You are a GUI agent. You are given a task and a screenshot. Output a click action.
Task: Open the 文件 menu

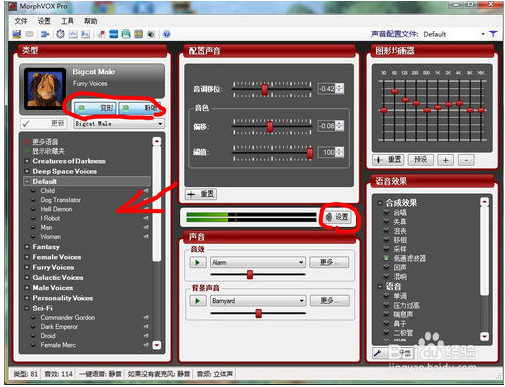[21, 21]
